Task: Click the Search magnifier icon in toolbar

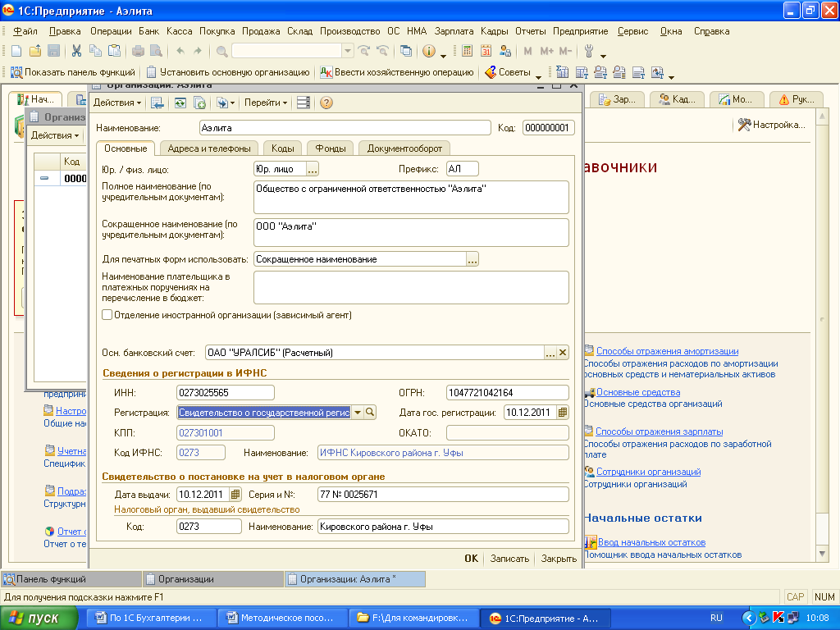Action: 221,51
